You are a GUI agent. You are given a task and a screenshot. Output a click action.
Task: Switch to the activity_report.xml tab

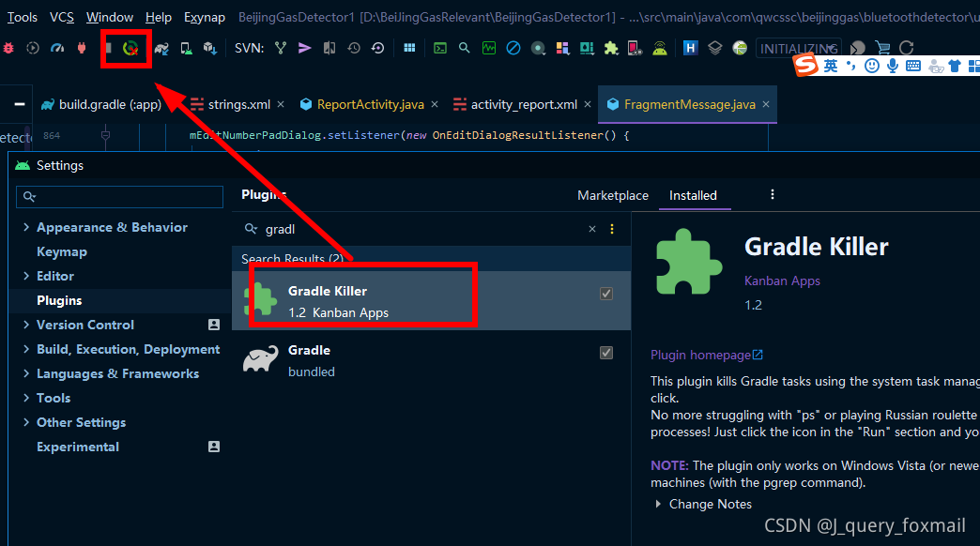point(523,105)
